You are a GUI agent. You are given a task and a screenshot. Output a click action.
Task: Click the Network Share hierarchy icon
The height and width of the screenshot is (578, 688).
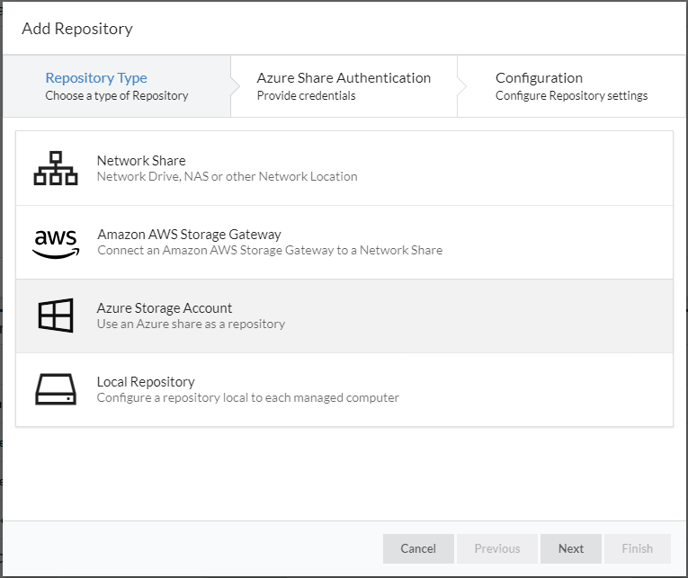56,168
